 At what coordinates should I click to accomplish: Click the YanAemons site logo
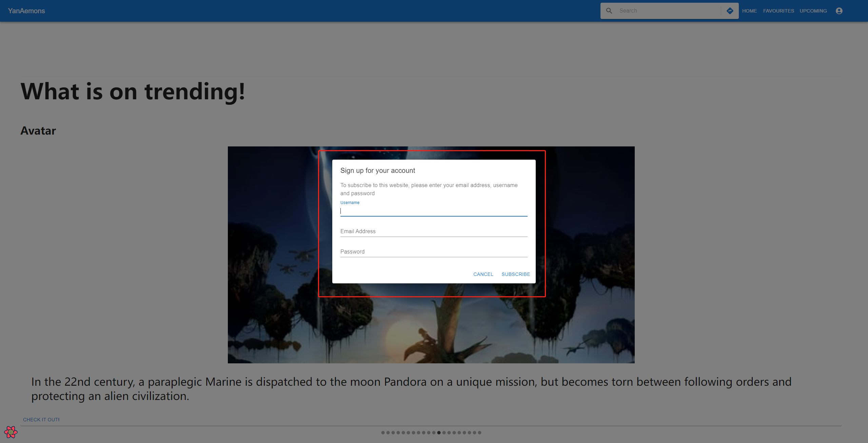pyautogui.click(x=26, y=11)
